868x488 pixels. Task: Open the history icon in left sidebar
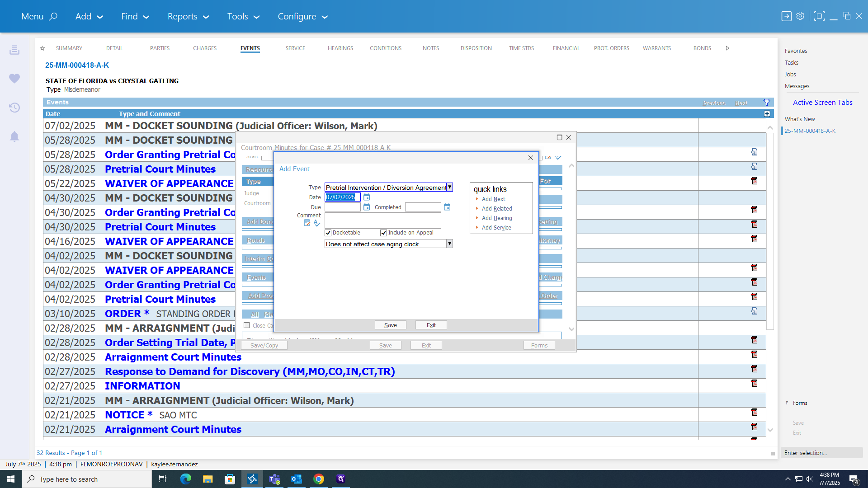coord(14,108)
